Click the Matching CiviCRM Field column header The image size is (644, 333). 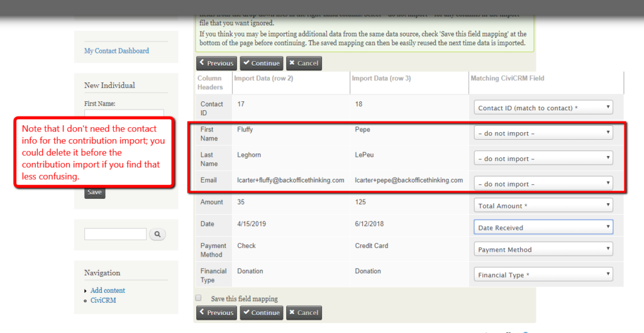click(x=508, y=78)
